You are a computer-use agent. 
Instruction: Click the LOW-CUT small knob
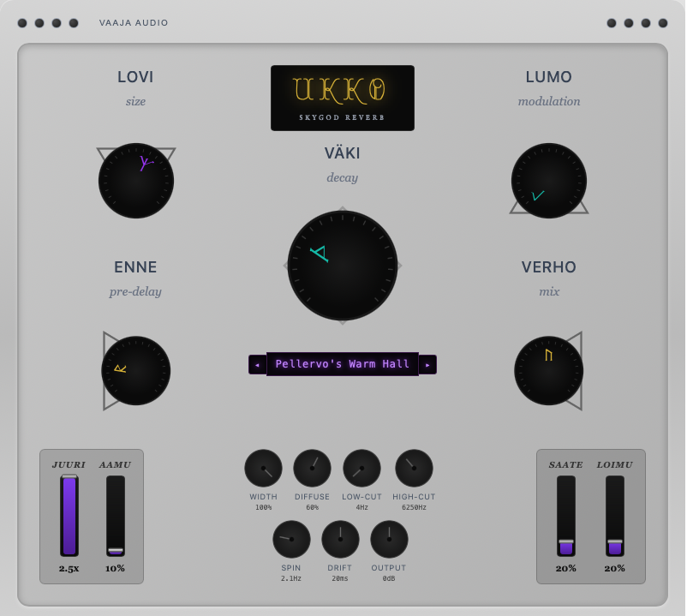tap(361, 468)
